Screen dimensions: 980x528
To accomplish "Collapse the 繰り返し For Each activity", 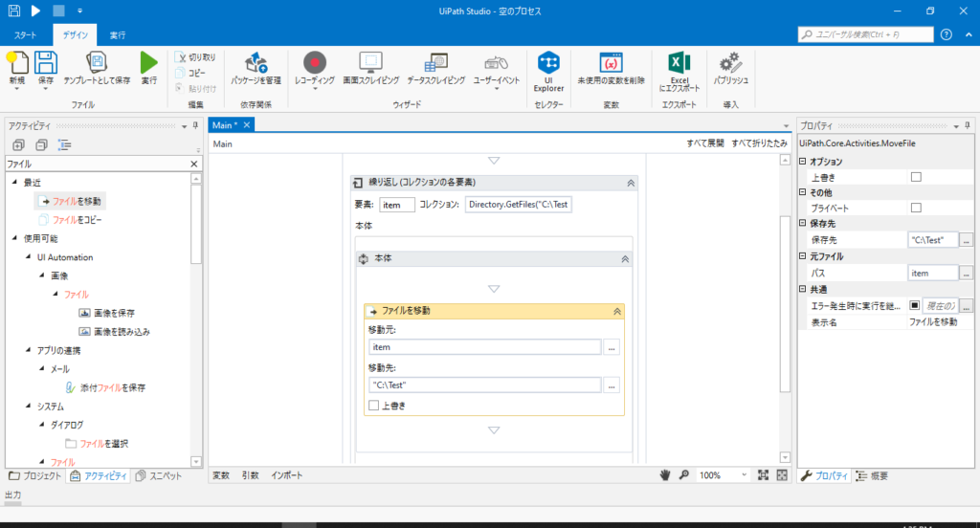I will (631, 183).
